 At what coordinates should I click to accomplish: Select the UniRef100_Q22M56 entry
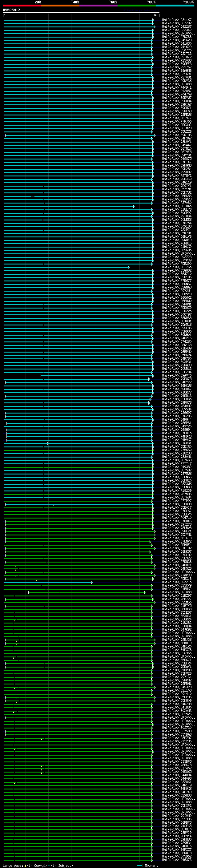177,603
